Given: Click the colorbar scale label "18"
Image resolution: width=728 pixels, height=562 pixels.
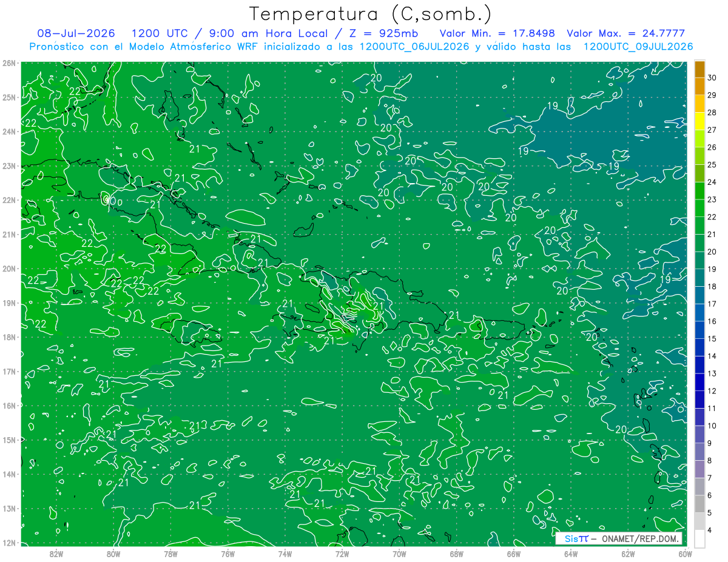Looking at the screenshot, I should click(712, 287).
